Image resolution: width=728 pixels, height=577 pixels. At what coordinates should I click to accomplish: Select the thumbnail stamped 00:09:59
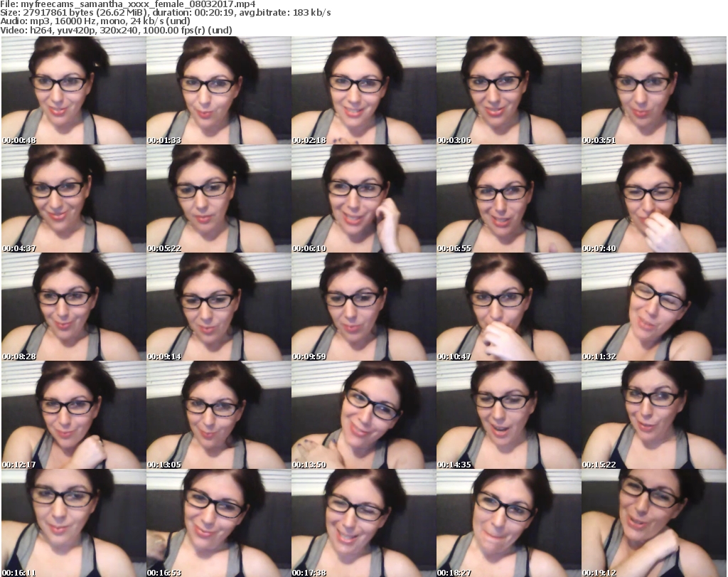(x=363, y=307)
